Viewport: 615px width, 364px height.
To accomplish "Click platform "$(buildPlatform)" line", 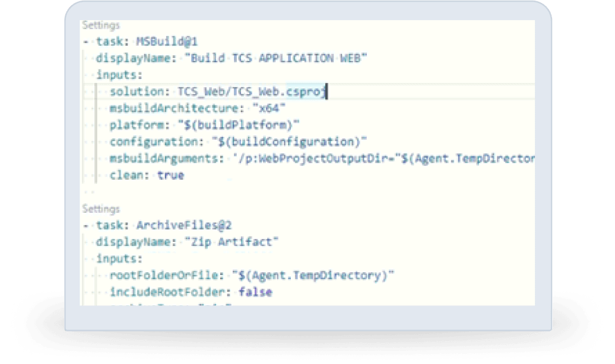I will (204, 125).
